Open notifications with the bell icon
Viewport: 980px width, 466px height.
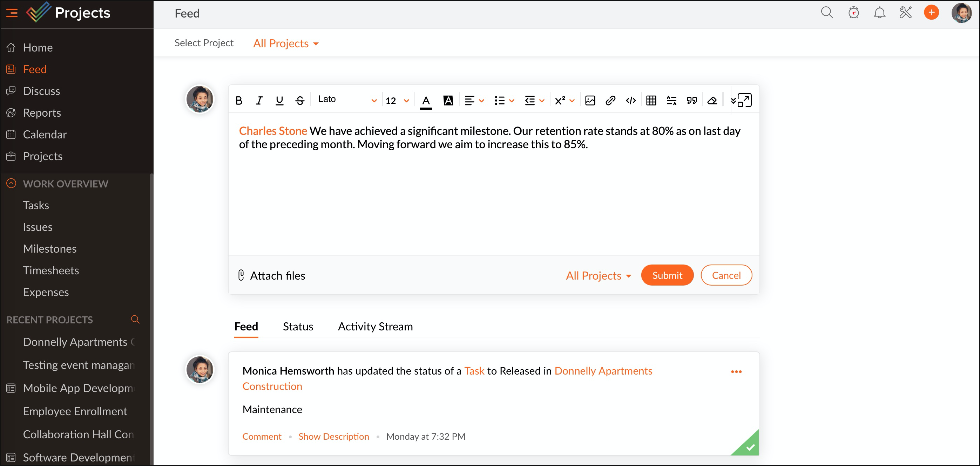[879, 13]
